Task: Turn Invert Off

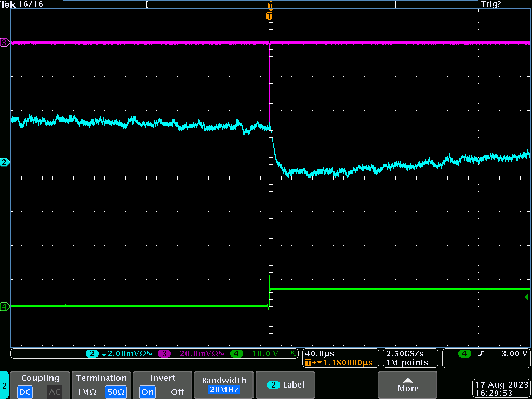Action: point(177,392)
